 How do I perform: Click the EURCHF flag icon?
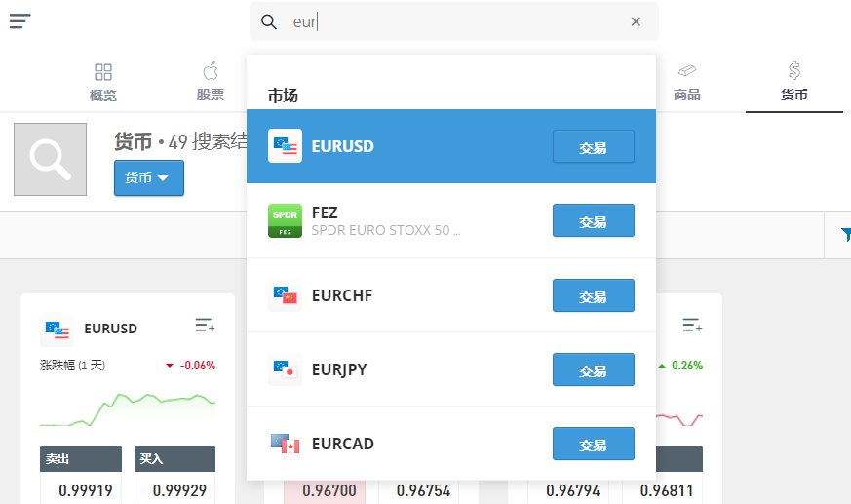(285, 295)
